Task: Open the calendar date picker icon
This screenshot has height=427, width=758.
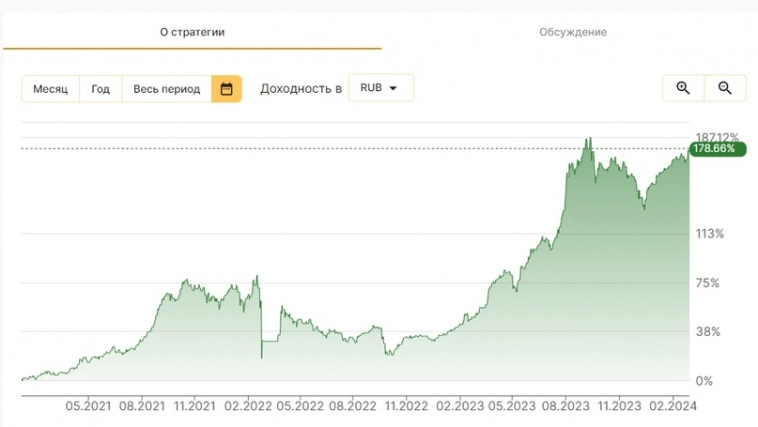Action: pyautogui.click(x=226, y=89)
